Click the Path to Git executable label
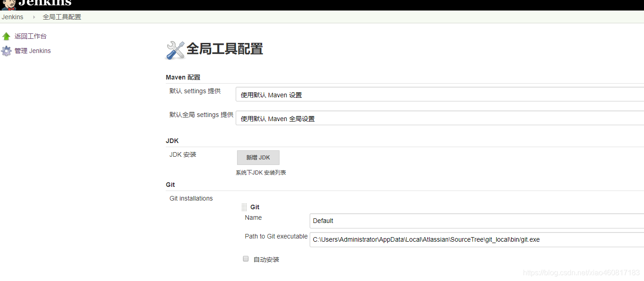The image size is (644, 281). point(276,236)
